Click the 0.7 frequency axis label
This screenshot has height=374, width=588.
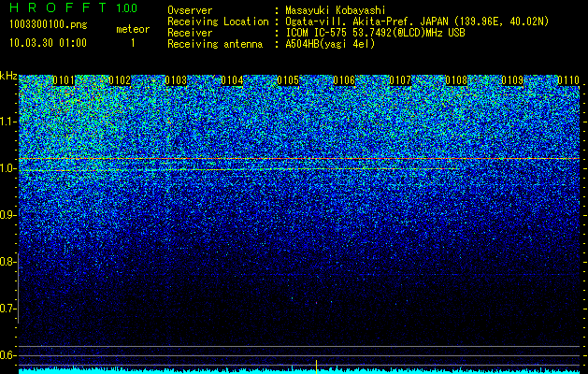[x=7, y=309]
